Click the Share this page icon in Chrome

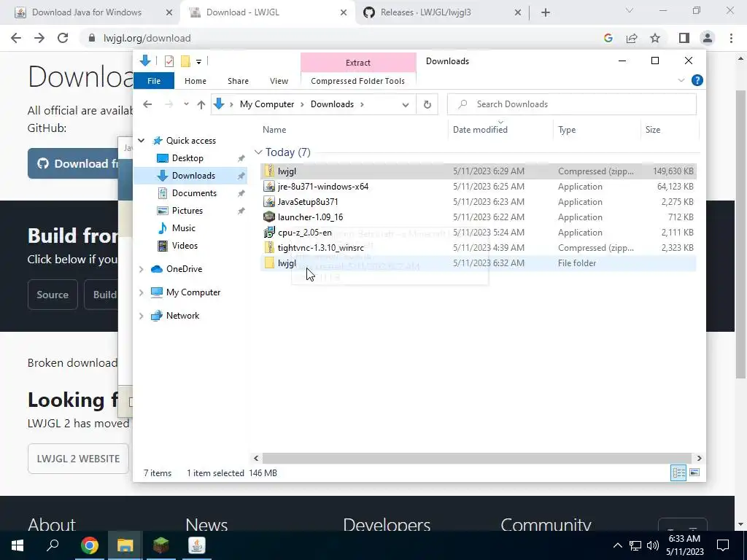(632, 38)
